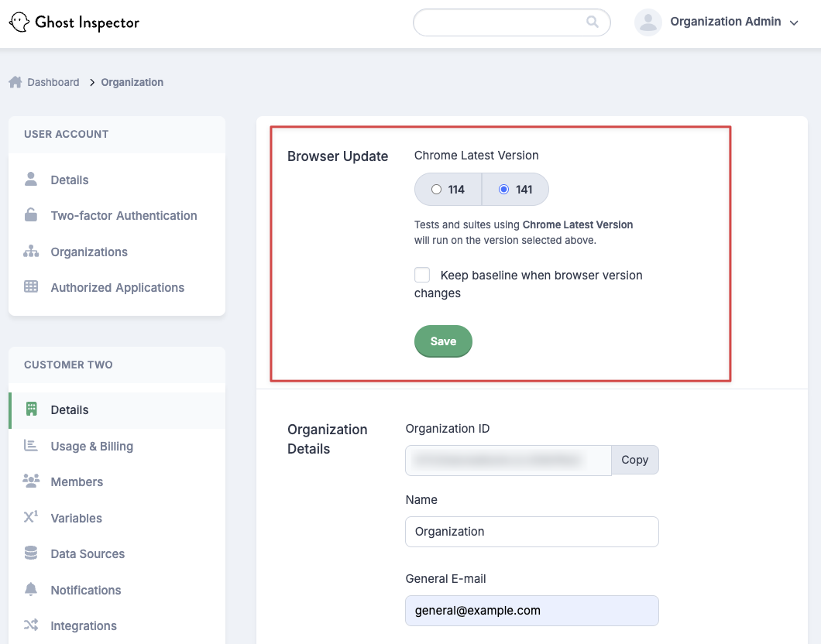Click the Ghost Inspector logo

click(74, 22)
